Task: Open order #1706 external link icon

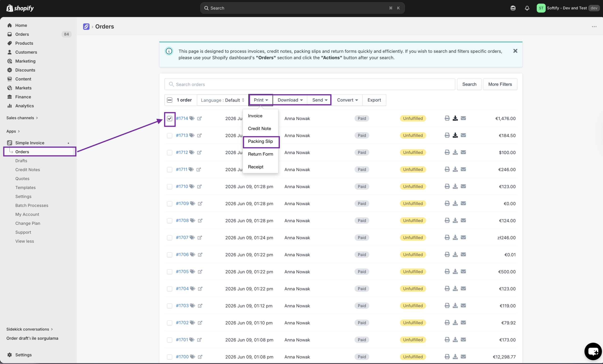Action: [x=200, y=255]
